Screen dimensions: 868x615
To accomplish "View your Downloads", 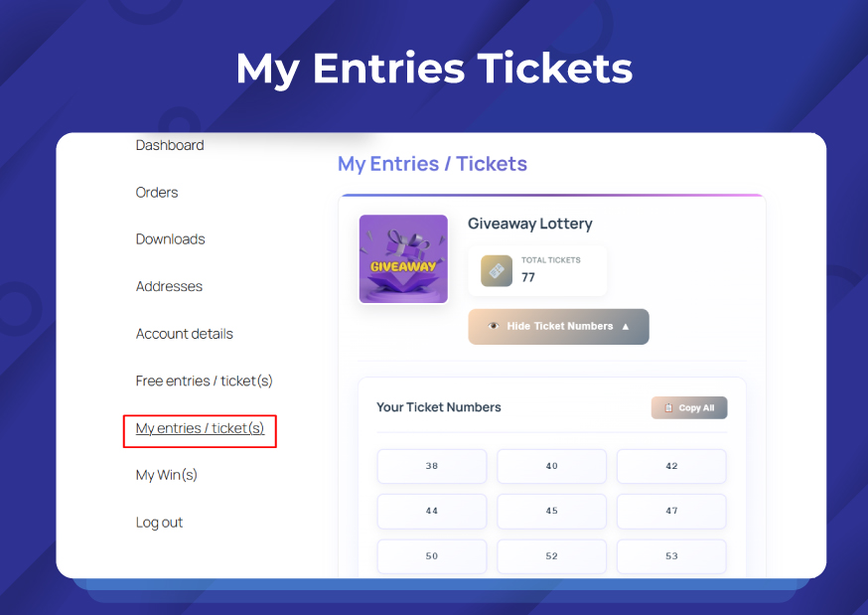I will (x=169, y=239).
